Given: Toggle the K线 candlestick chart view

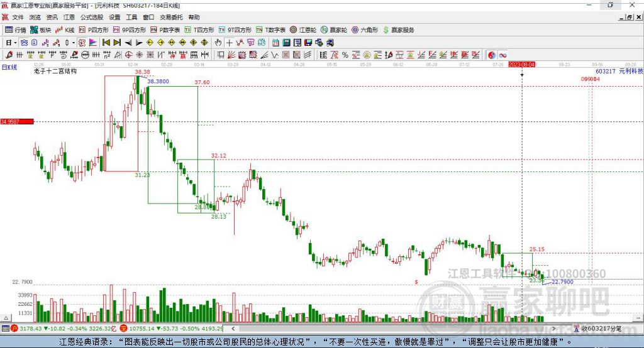Looking at the screenshot, I should (65, 30).
